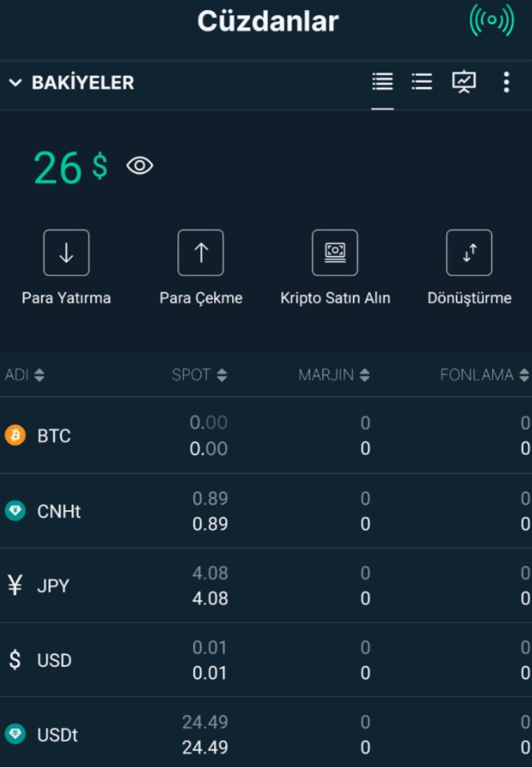Image resolution: width=532 pixels, height=767 pixels.
Task: Select the JPY balance row
Action: [x=266, y=586]
